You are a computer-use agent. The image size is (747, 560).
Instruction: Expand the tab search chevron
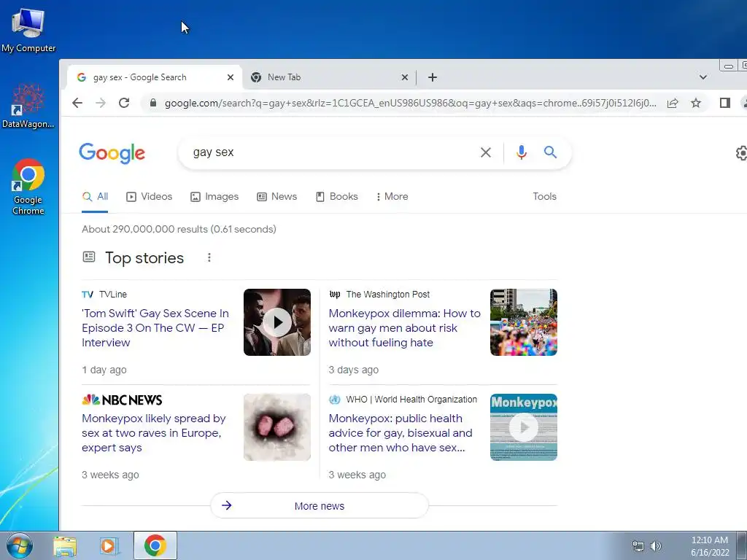coord(703,77)
